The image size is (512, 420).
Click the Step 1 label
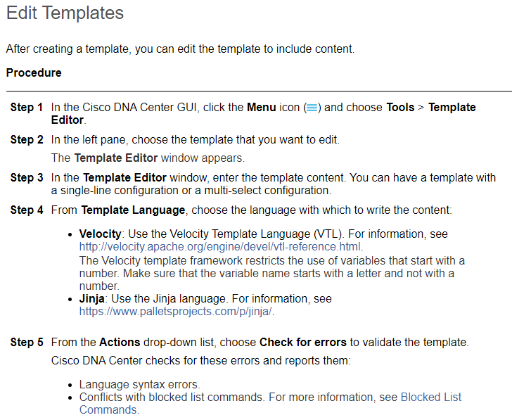coord(27,107)
